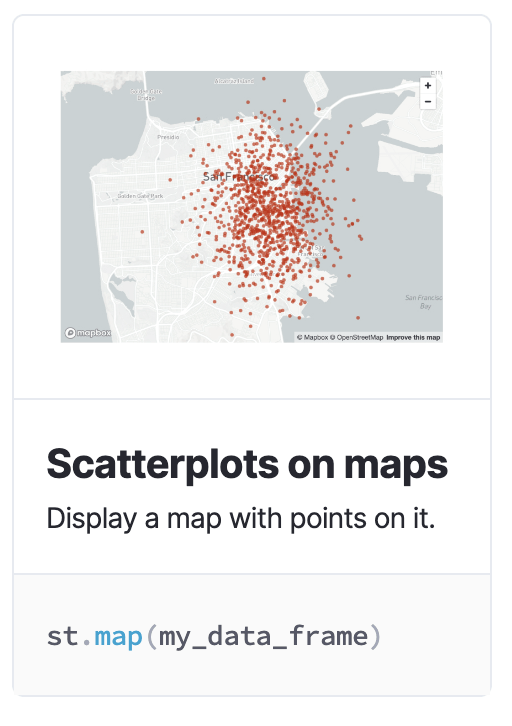This screenshot has height=726, width=512.
Task: Click 'my_data_frame' in the code snippet
Action: 263,637
